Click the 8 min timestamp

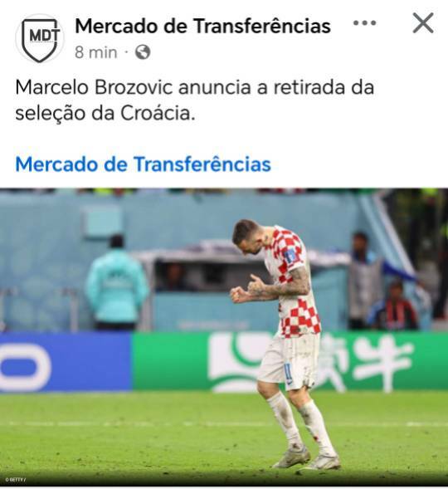click(x=96, y=52)
